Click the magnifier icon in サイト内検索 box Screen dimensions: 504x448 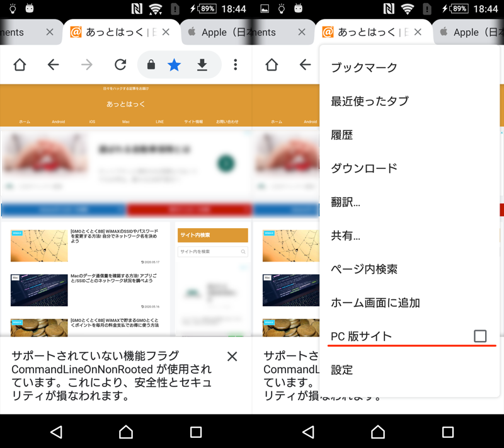(243, 251)
